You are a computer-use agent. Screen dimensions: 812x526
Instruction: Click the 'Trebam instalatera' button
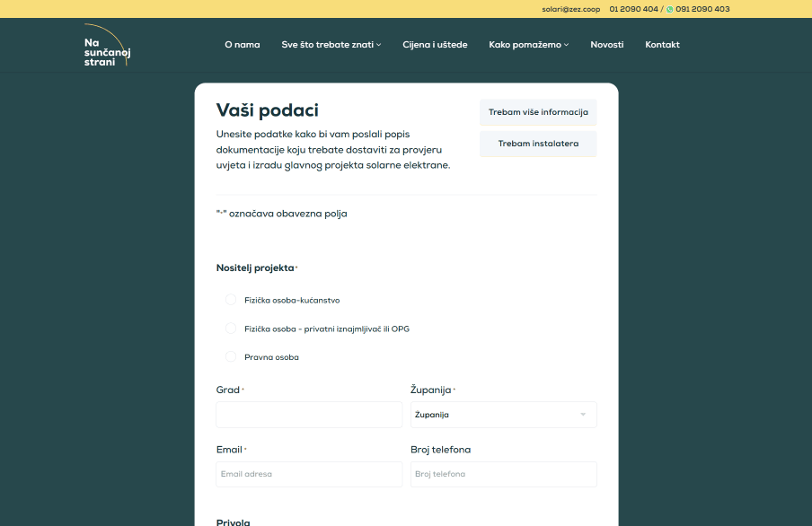(x=538, y=144)
